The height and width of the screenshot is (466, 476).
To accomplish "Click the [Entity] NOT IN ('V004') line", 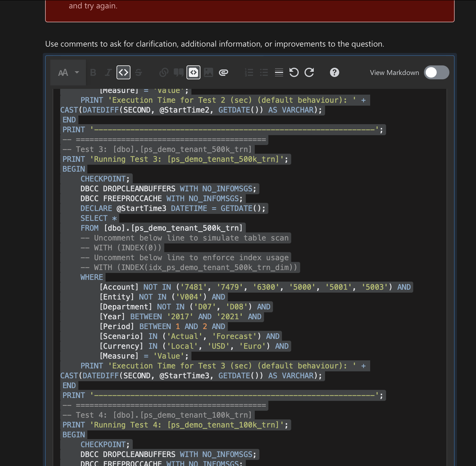I will [x=162, y=297].
